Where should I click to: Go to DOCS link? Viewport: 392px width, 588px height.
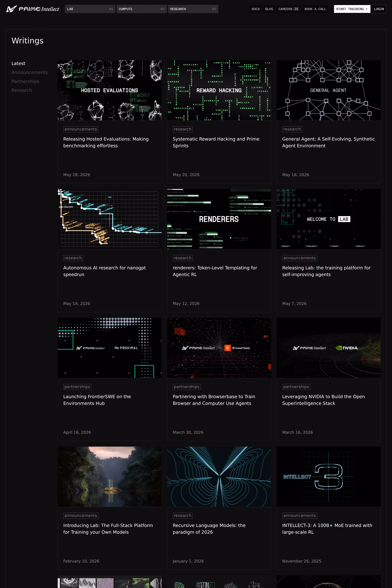(255, 9)
